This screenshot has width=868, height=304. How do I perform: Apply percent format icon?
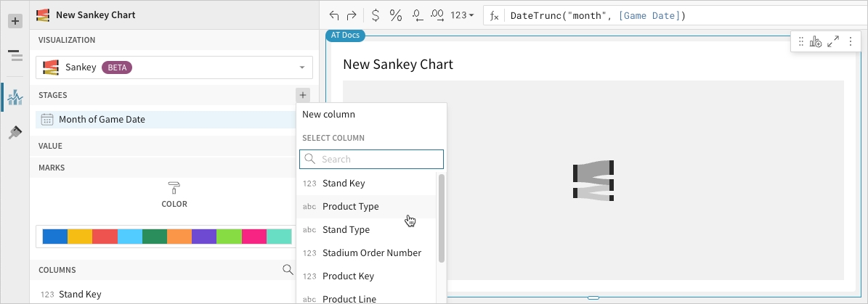(396, 15)
